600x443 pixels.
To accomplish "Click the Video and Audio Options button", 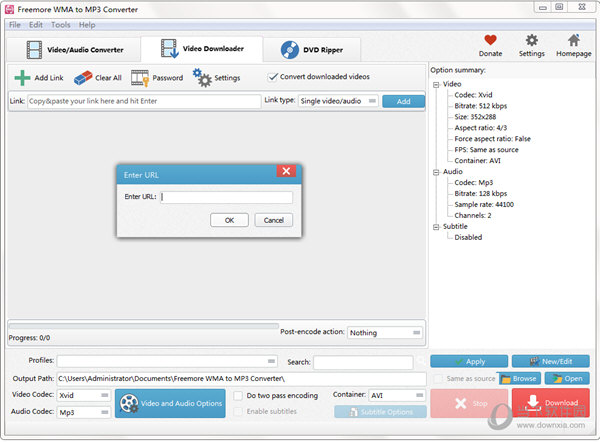I will 170,403.
